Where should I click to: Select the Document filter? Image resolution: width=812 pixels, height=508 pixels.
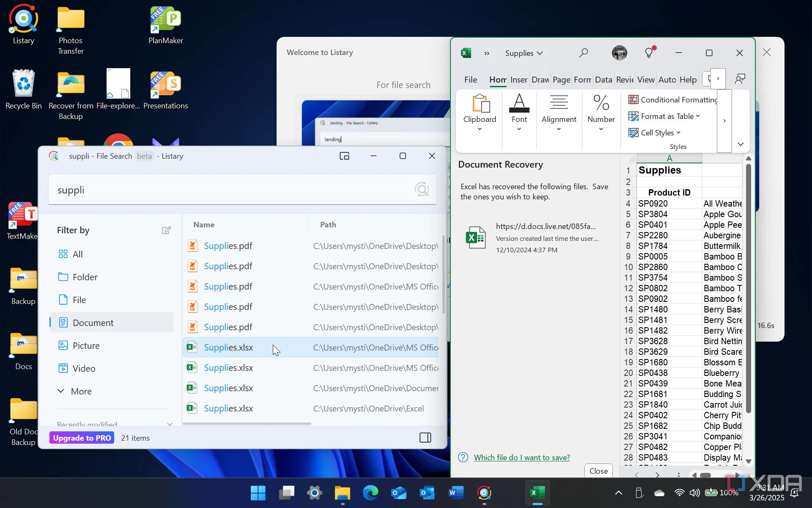(112, 323)
